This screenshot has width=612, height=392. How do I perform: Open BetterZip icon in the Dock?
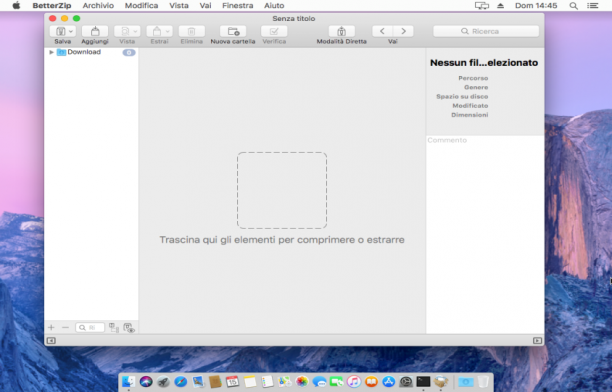coord(441,381)
